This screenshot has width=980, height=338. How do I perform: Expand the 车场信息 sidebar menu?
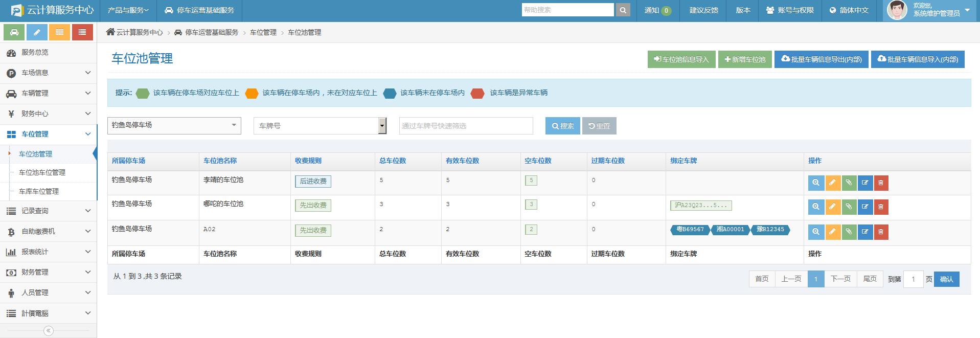click(49, 73)
